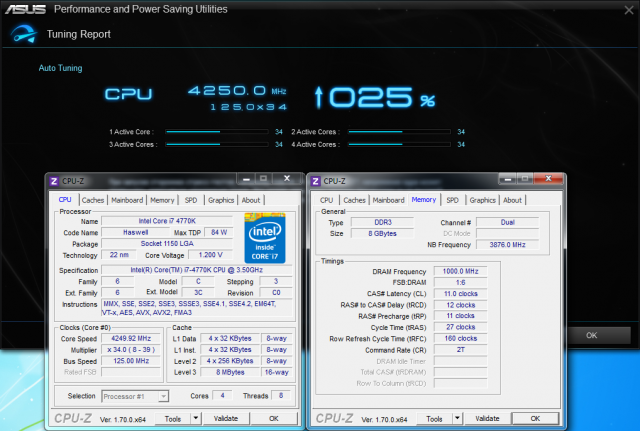Click the Bus Speed 125.00 MHz value

pyautogui.click(x=131, y=361)
